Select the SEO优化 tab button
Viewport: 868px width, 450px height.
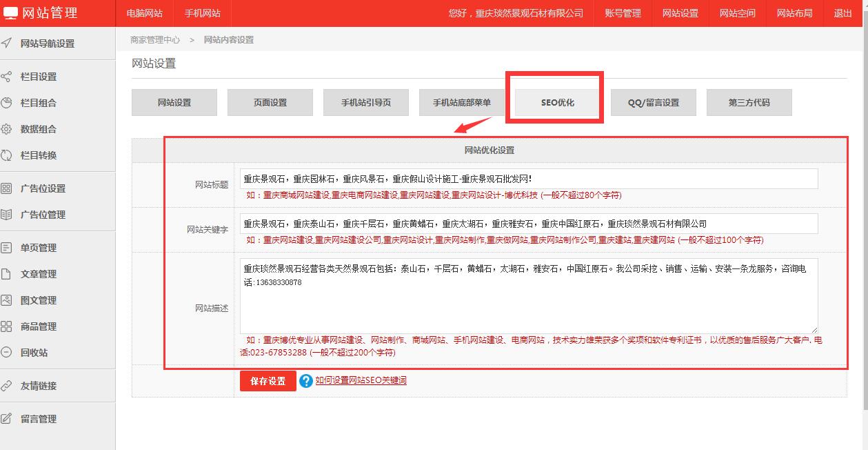558,102
